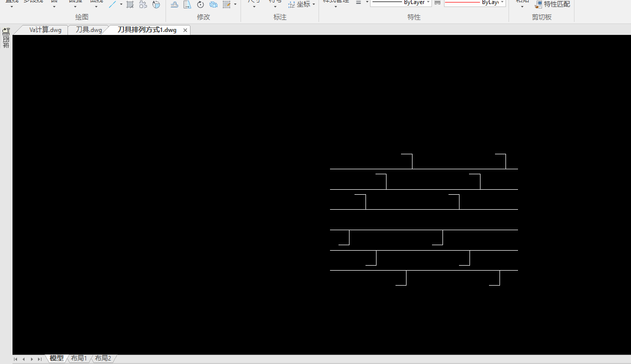Switch to Va计算.dwg document tab

tap(45, 30)
